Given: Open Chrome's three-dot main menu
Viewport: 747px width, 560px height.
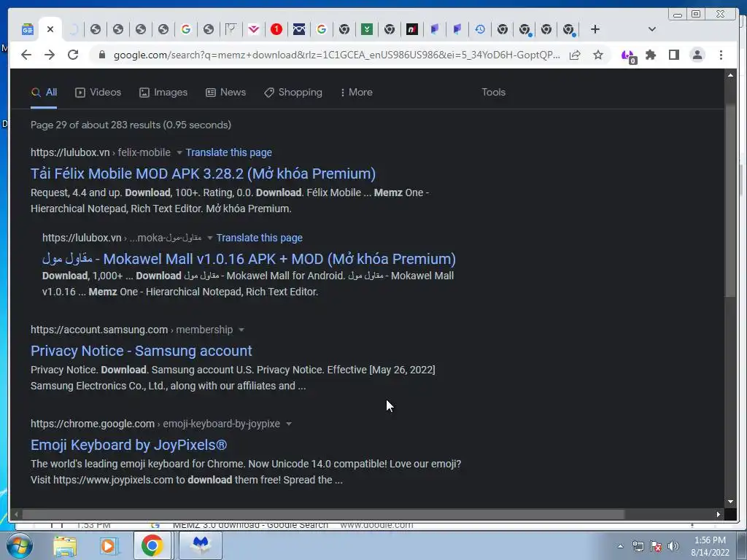Looking at the screenshot, I should tap(721, 55).
